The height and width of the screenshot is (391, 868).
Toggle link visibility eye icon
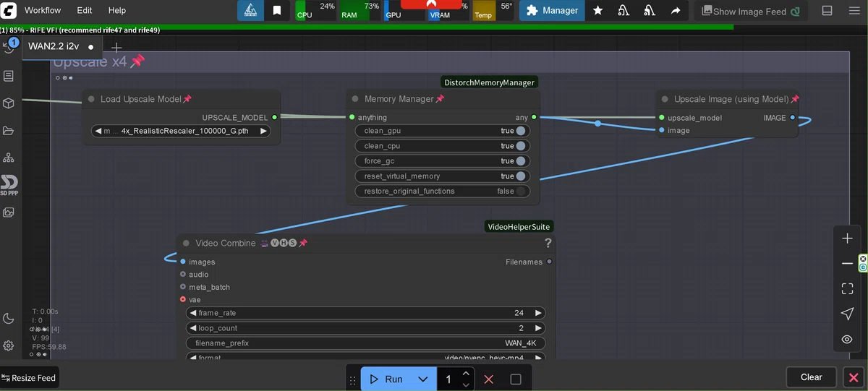(x=848, y=340)
